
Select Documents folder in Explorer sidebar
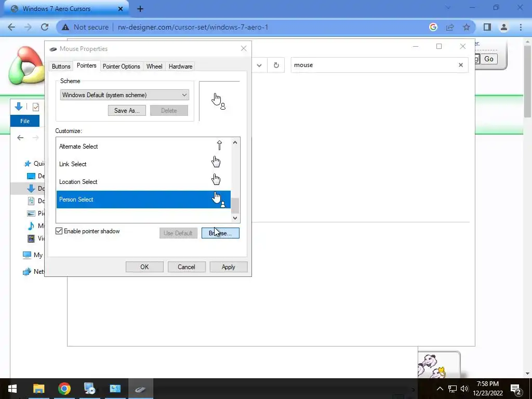(x=36, y=201)
